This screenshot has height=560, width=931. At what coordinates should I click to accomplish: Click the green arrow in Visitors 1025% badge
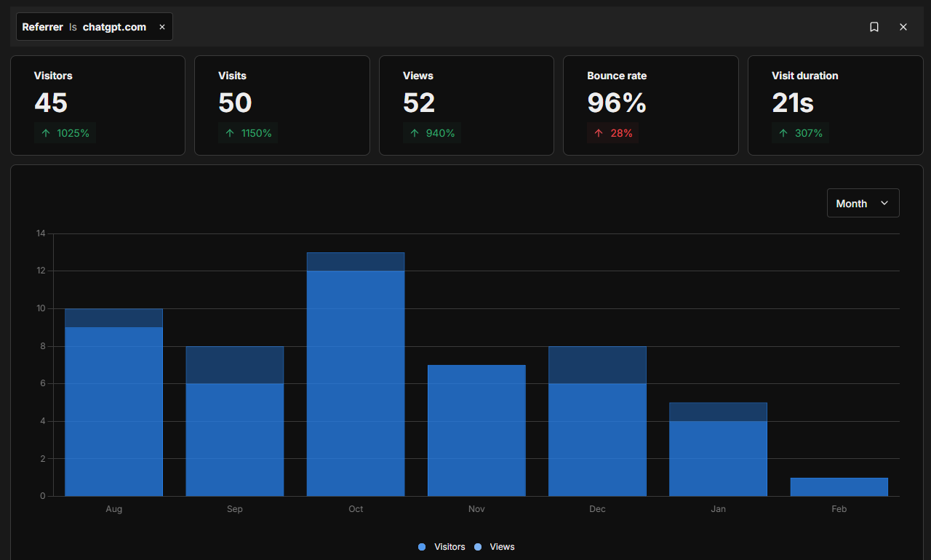click(46, 133)
